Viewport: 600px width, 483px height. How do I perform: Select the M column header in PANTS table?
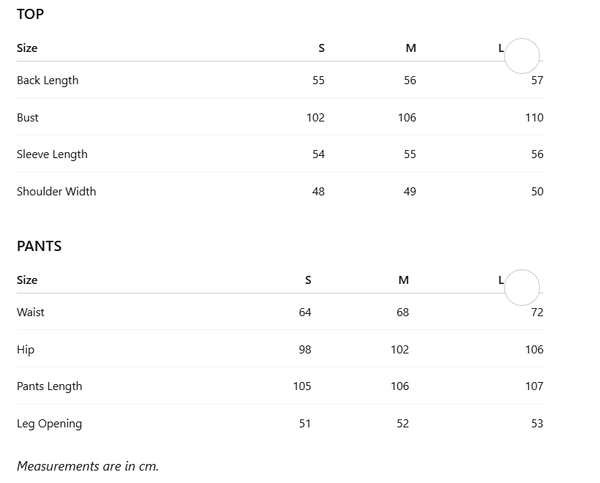(403, 280)
